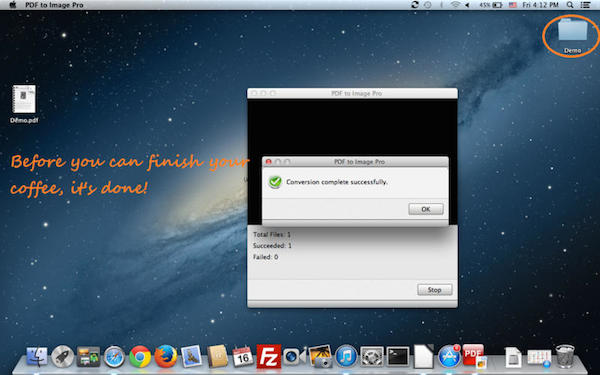Confirm the conversion dialog with OK
This screenshot has width=600, height=375.
(x=426, y=209)
